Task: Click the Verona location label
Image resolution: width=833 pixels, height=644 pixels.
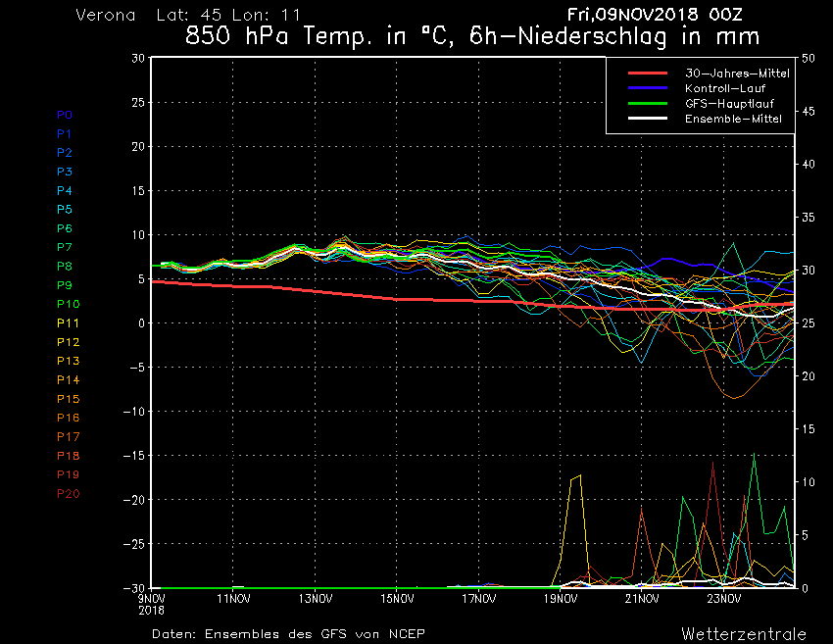Action: (x=105, y=16)
